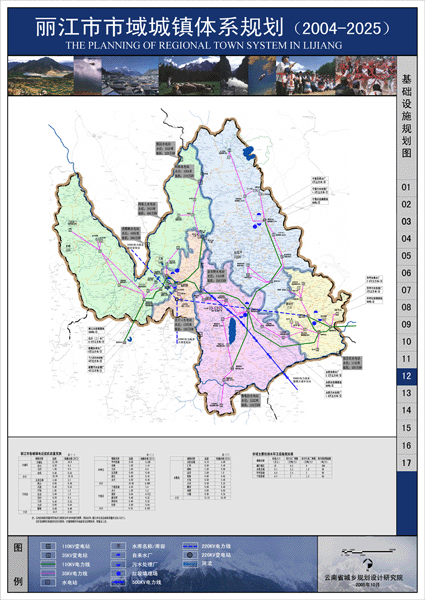Image resolution: width=425 pixels, height=600 pixels.
Task: Click the dark blue lake in pink region
Action: (232, 330)
